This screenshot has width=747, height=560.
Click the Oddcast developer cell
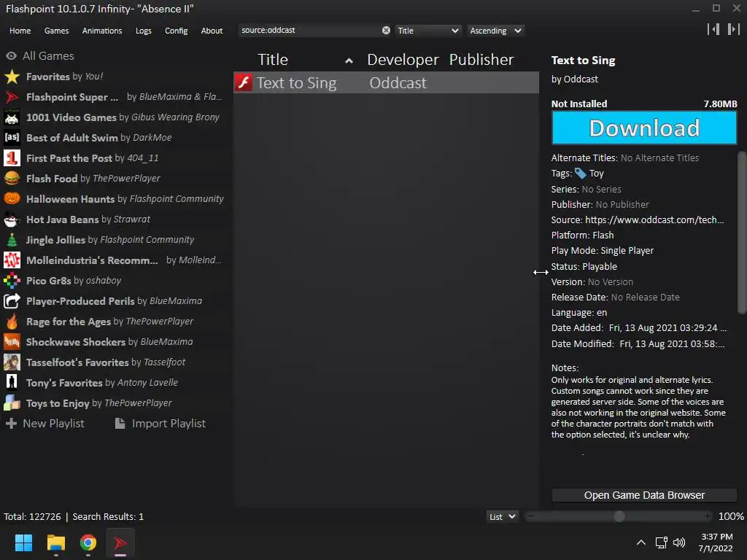[x=398, y=83]
